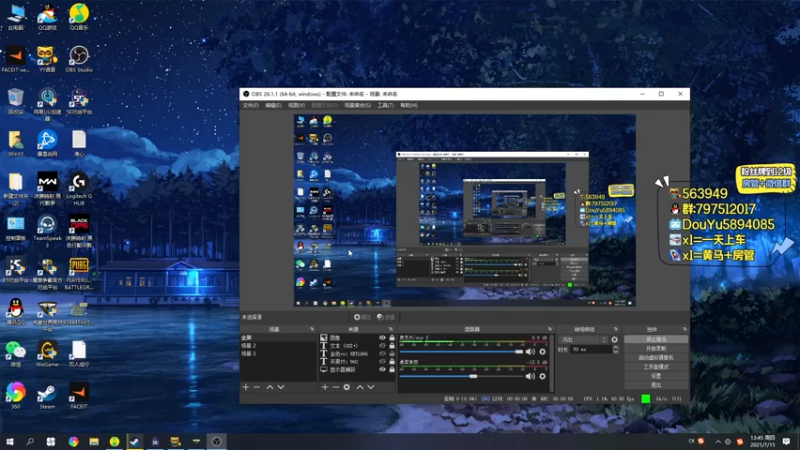Select the TeamSpeak 3 desktop icon

47,231
